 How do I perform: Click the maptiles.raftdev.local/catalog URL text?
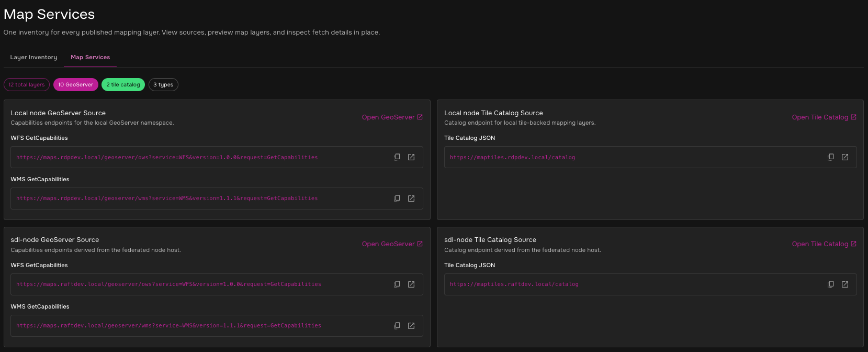[514, 284]
